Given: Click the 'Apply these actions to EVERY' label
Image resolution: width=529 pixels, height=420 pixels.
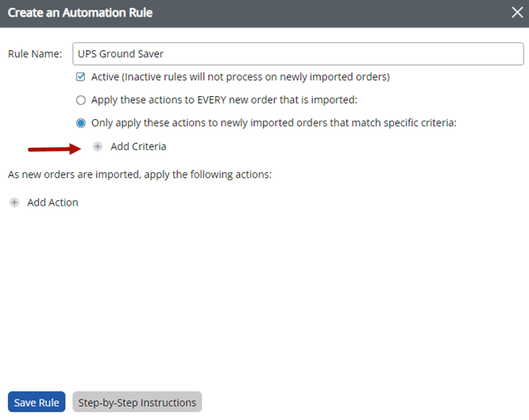Looking at the screenshot, I should (225, 100).
